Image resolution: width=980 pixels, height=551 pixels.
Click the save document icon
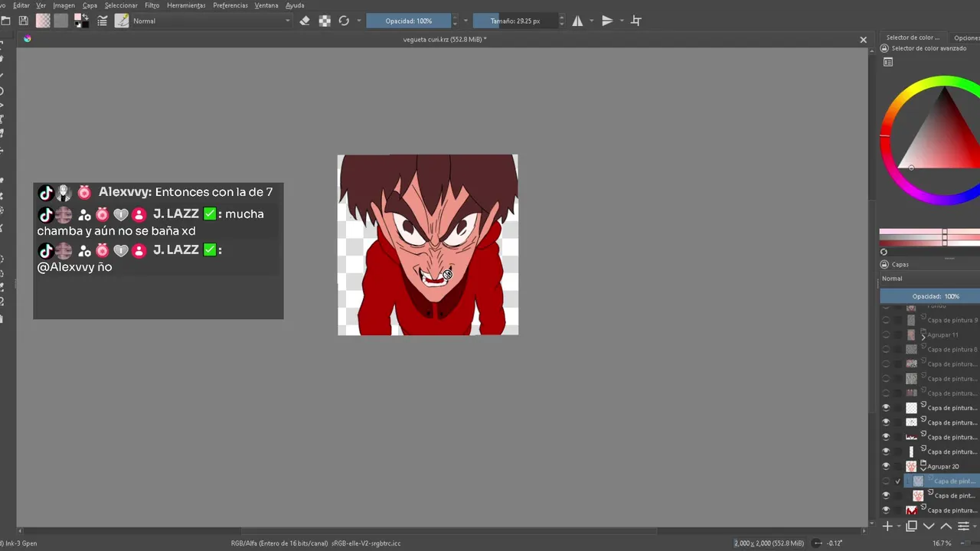23,21
